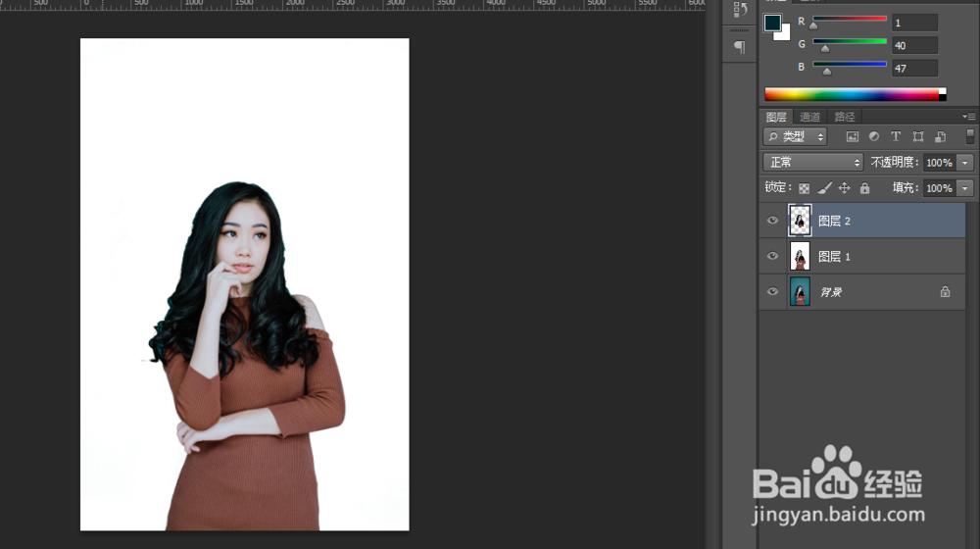
Task: Filter for shape layers icon
Action: [x=918, y=136]
